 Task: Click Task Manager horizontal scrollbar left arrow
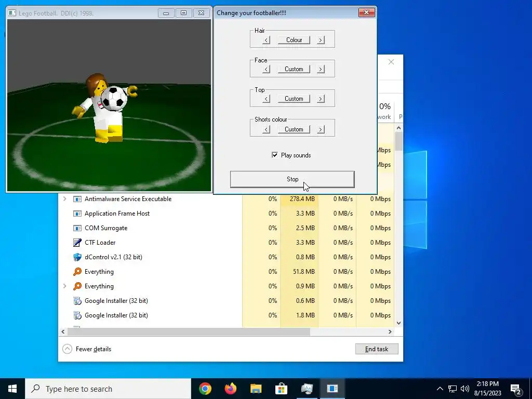point(63,331)
